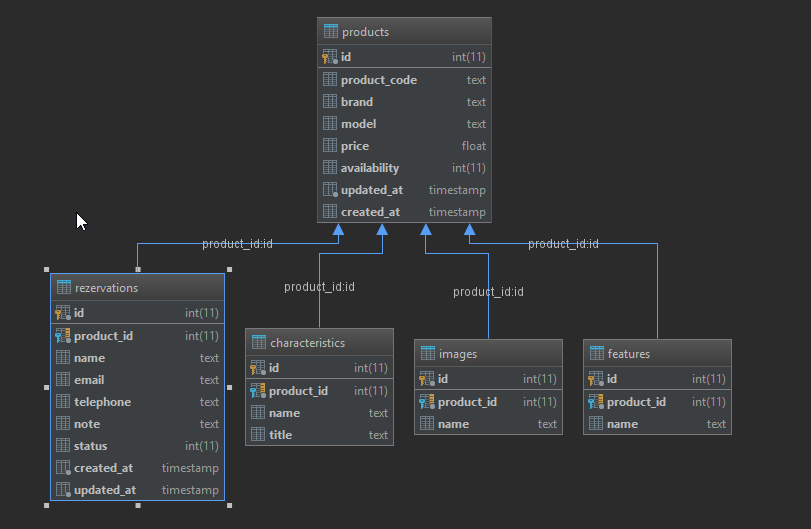Viewport: 811px width, 529px height.
Task: Click the primary key icon in features
Action: [596, 379]
